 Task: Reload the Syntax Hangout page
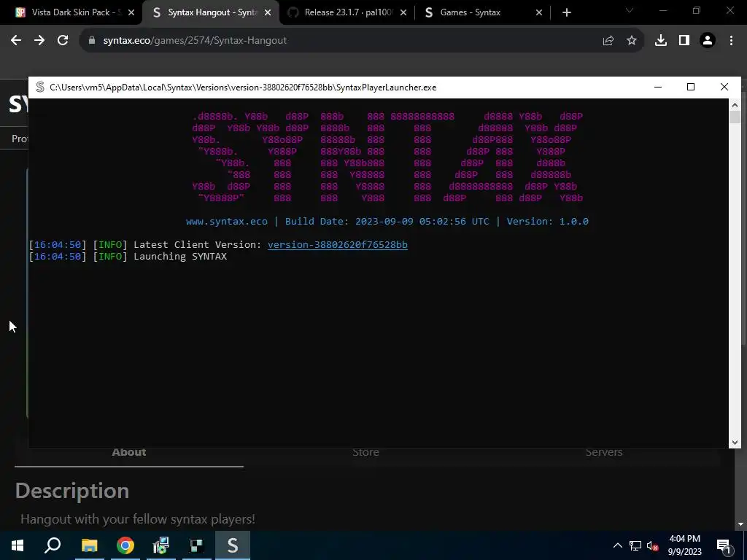[x=63, y=41]
